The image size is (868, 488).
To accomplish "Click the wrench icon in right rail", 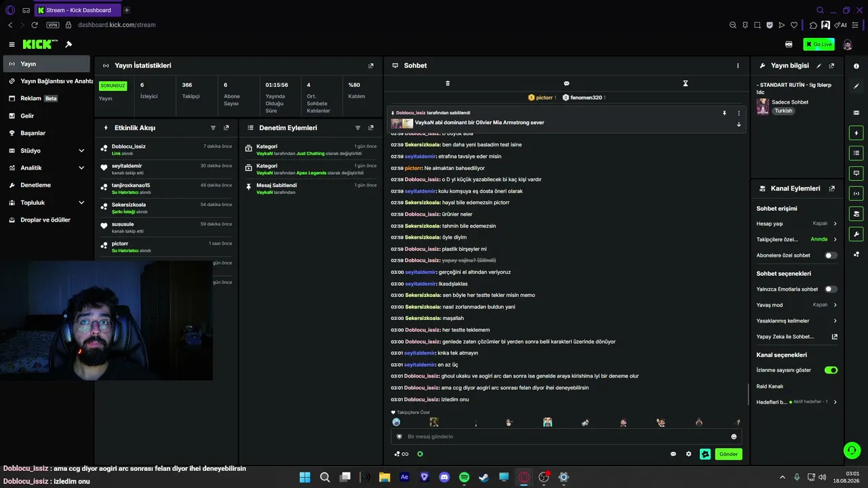I will pyautogui.click(x=856, y=235).
